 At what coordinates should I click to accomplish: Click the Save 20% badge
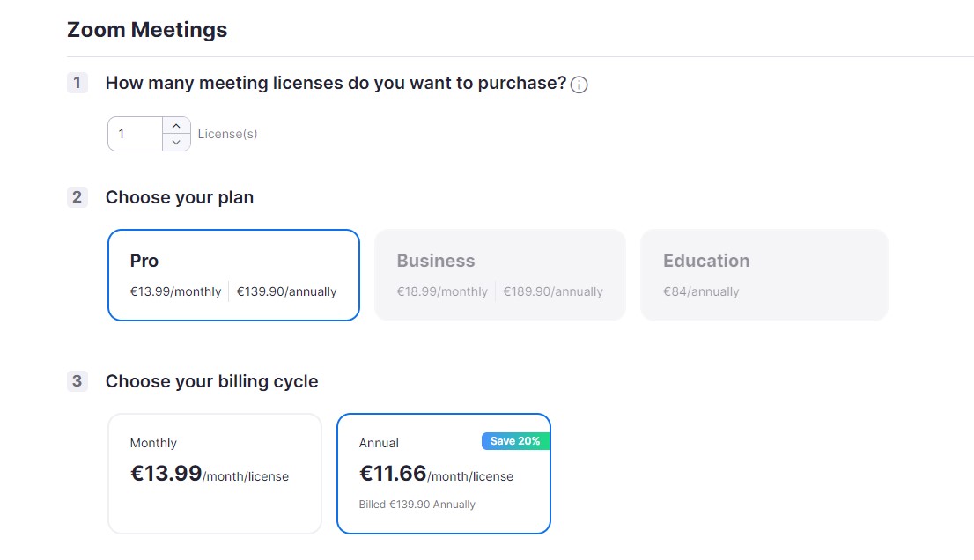(515, 441)
